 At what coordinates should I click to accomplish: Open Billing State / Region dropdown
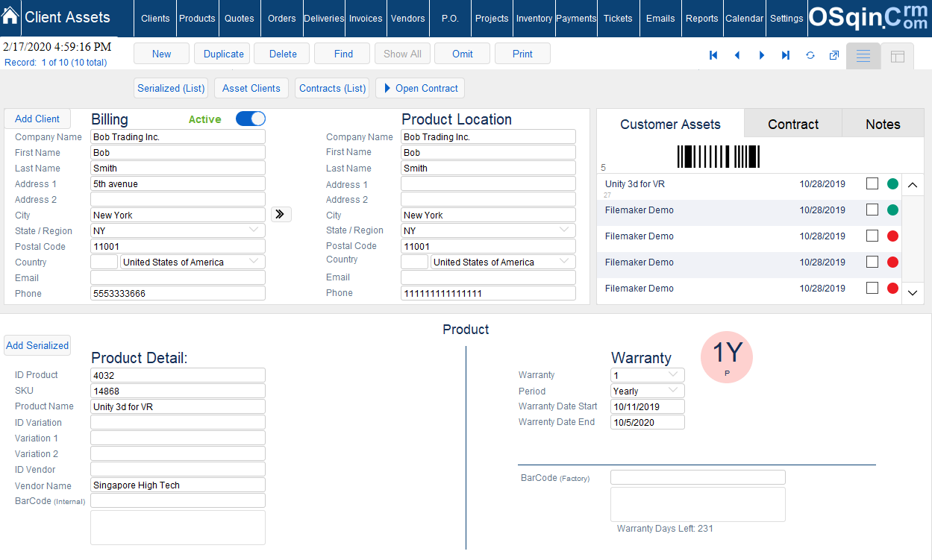click(254, 230)
